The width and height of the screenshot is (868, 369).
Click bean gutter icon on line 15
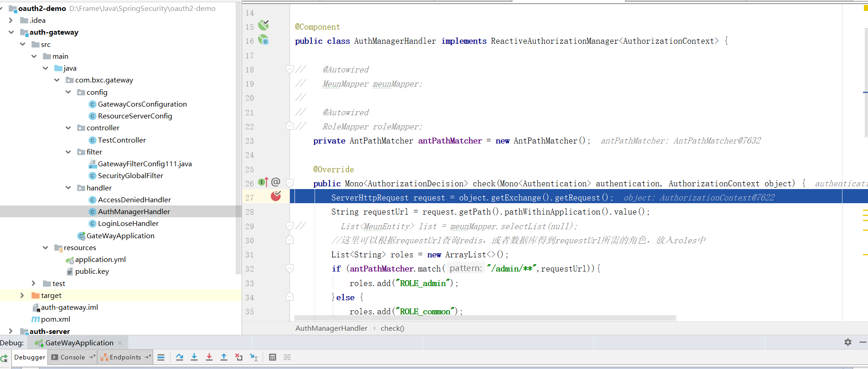tap(263, 26)
